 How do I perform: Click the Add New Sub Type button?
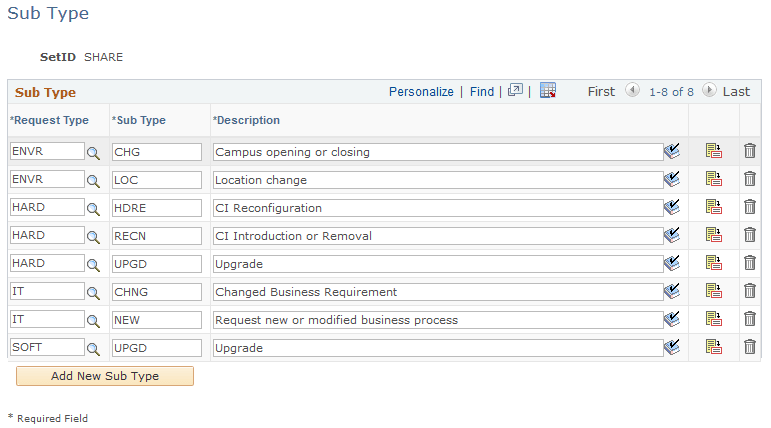click(105, 376)
